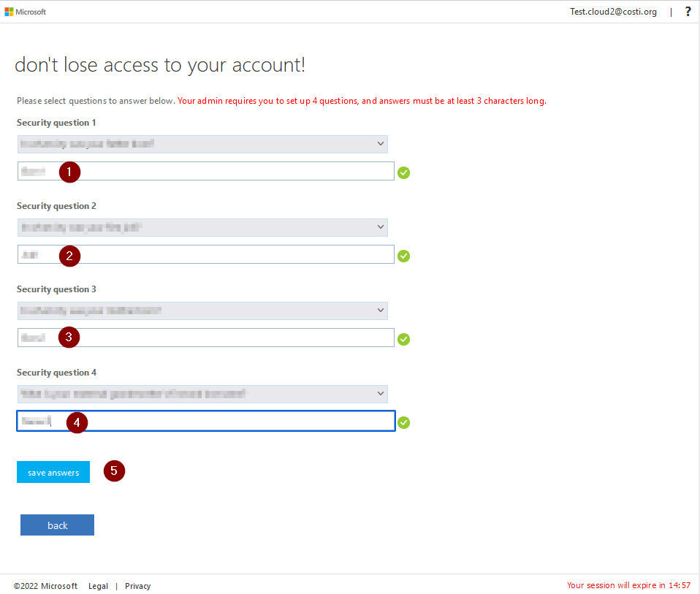Click green checkmark beside answer 3
700x594 pixels.
tap(404, 340)
